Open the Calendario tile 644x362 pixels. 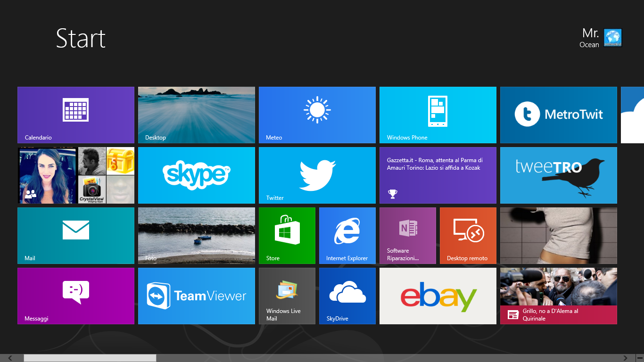coord(76,115)
